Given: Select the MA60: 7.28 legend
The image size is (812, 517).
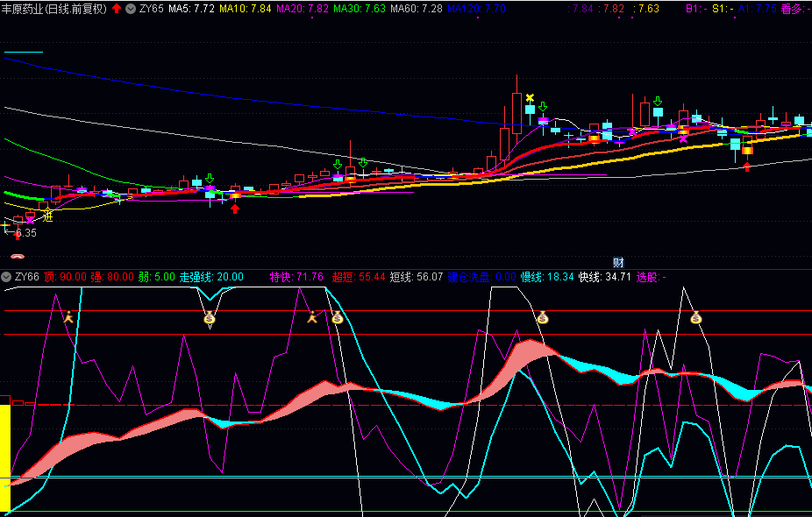Looking at the screenshot, I should pyautogui.click(x=417, y=9).
